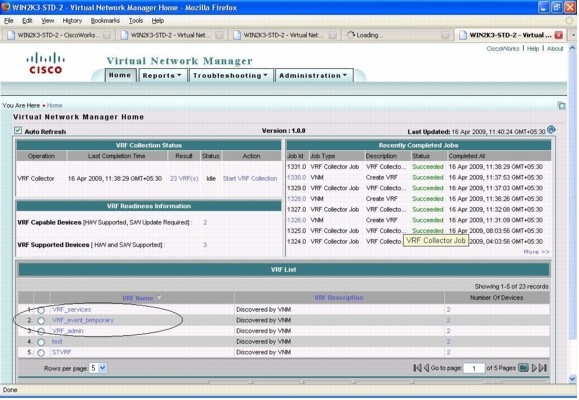Click the Start VRF Collection link
Screen dimensions: 579x400
(x=250, y=178)
